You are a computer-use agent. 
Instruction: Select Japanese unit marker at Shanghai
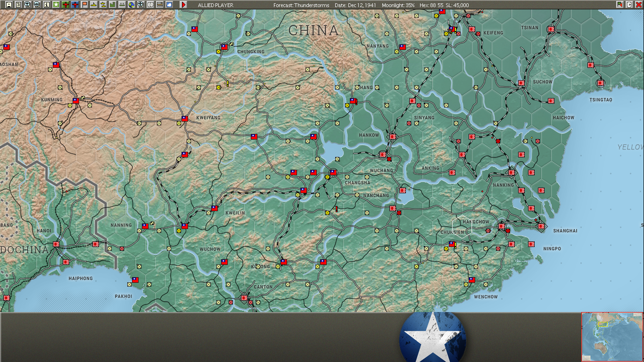(541, 226)
